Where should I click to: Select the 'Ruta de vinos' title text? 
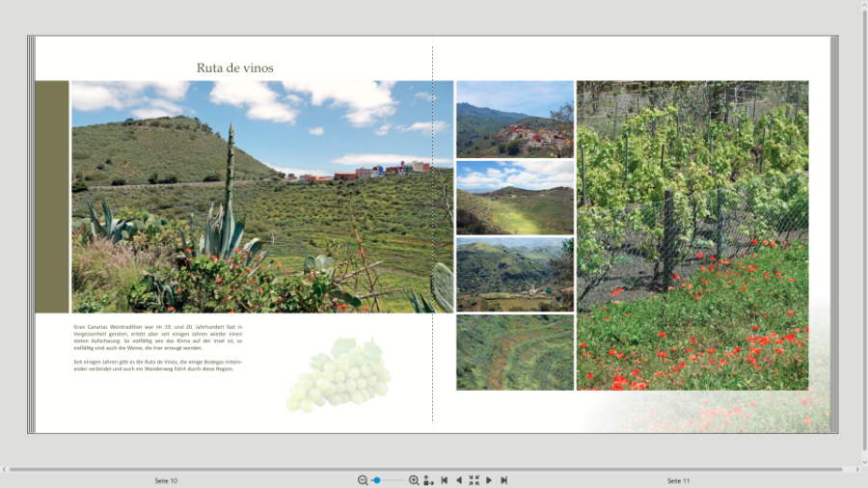pyautogui.click(x=234, y=68)
